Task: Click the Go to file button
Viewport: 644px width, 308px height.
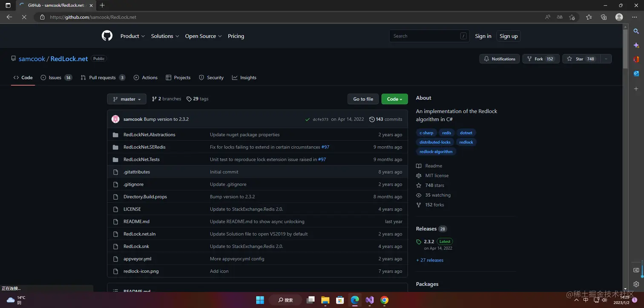Action: (363, 99)
